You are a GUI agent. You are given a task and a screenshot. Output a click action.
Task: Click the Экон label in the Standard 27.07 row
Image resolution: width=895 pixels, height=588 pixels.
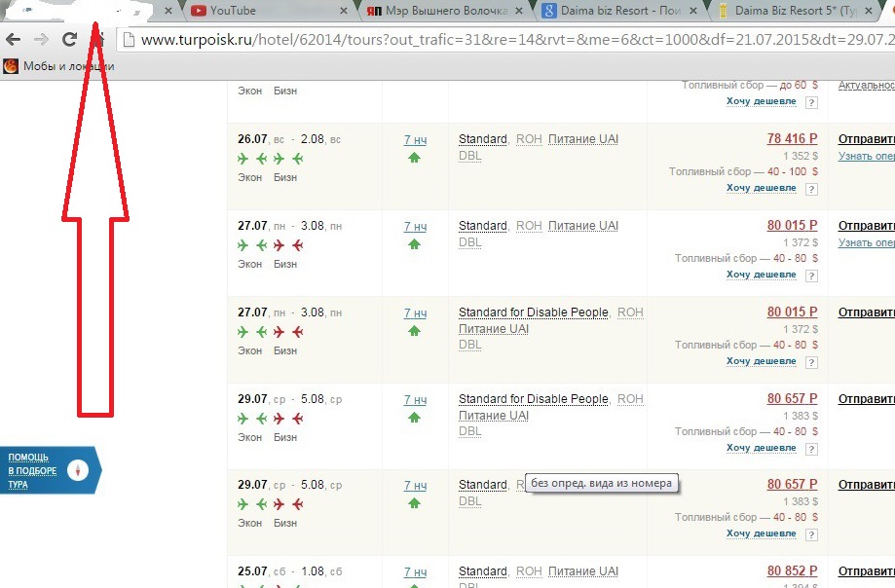coord(250,264)
